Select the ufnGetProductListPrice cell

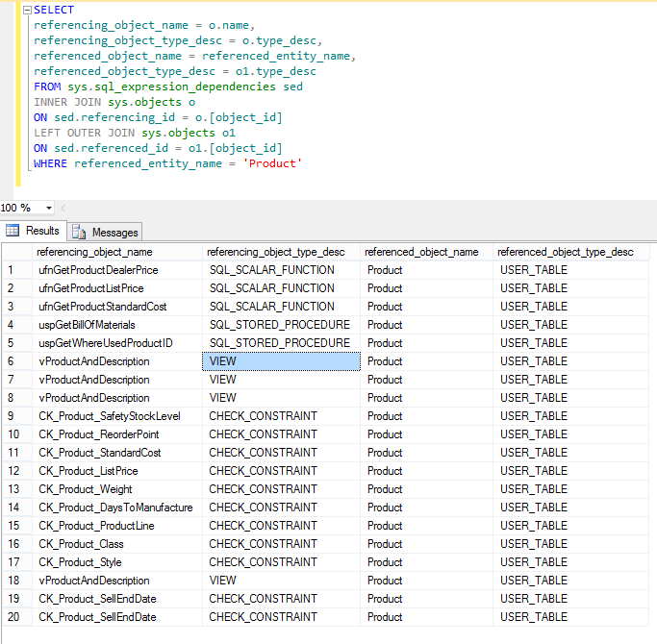(117, 288)
